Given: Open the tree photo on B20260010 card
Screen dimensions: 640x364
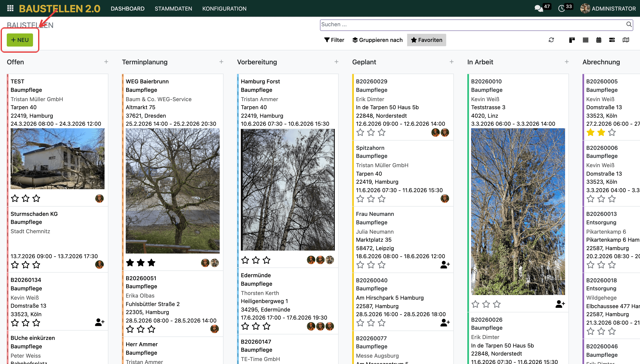Looking at the screenshot, I should click(x=518, y=211).
